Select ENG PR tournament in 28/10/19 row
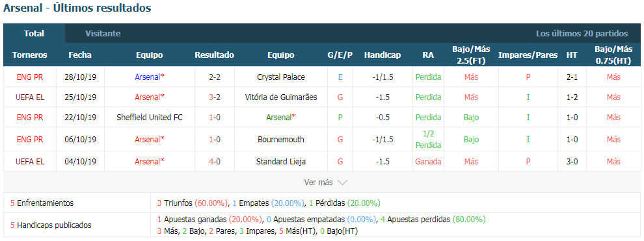 click(x=30, y=77)
